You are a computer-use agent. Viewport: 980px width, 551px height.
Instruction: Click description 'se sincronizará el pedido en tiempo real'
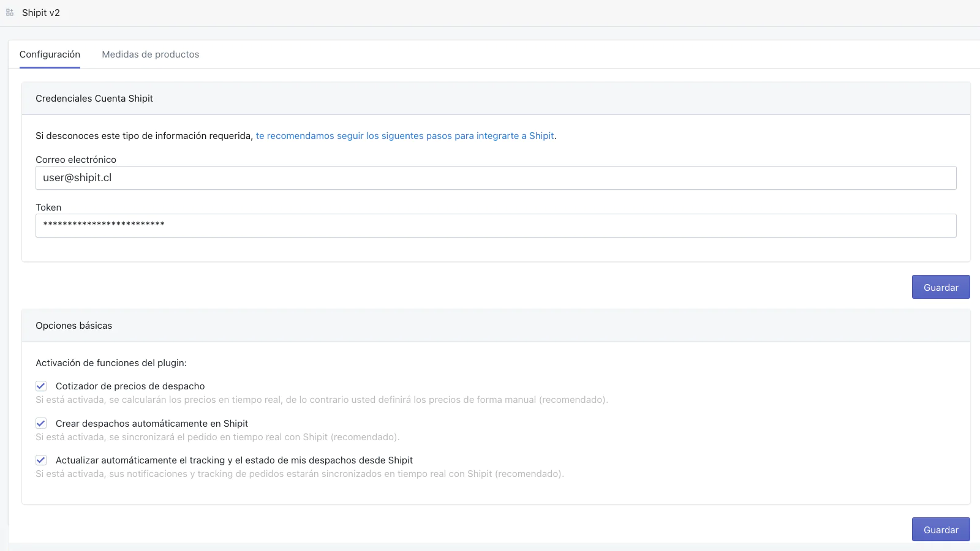219,437
